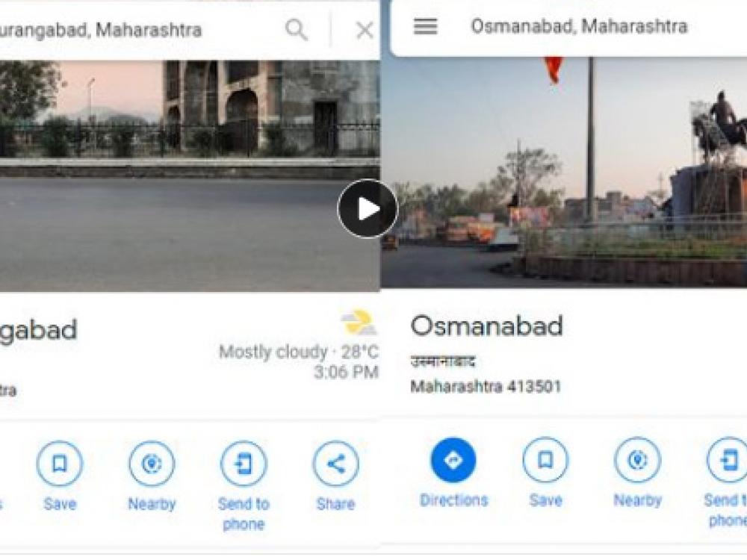Play the video using center play button

[x=368, y=208]
